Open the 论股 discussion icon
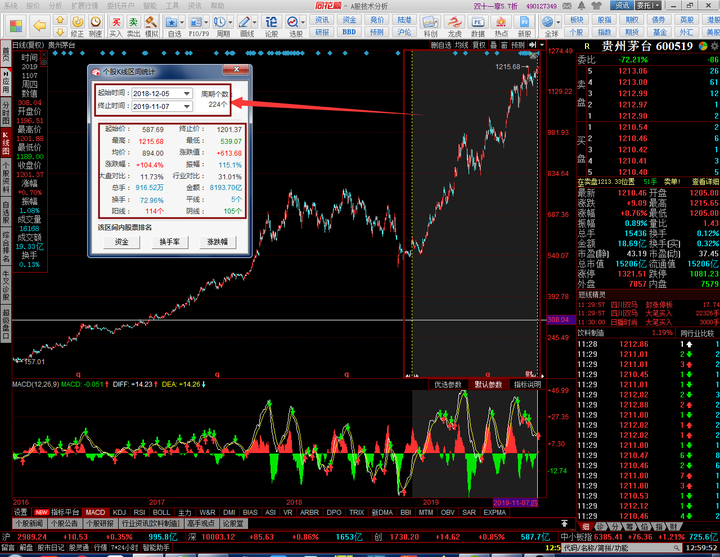This screenshot has height=557, width=720. (271, 22)
